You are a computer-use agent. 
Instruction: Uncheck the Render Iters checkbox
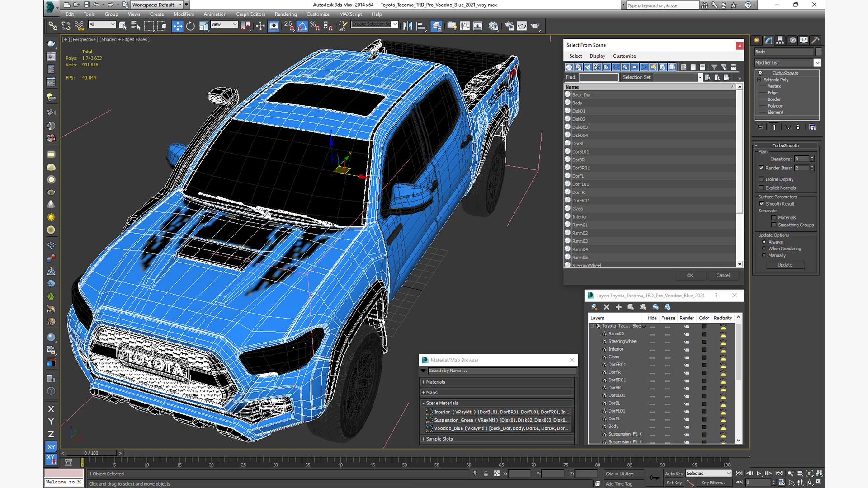coord(762,168)
